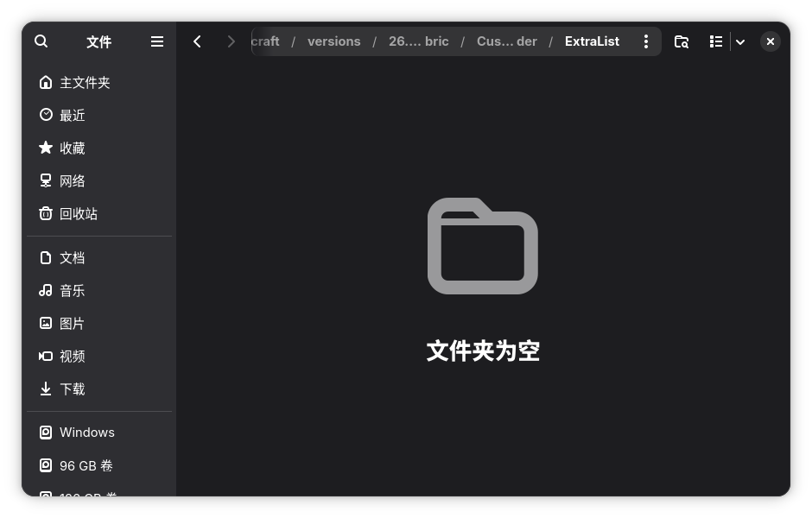
Task: Open the 96 GB 卷 volume
Action: pos(99,465)
